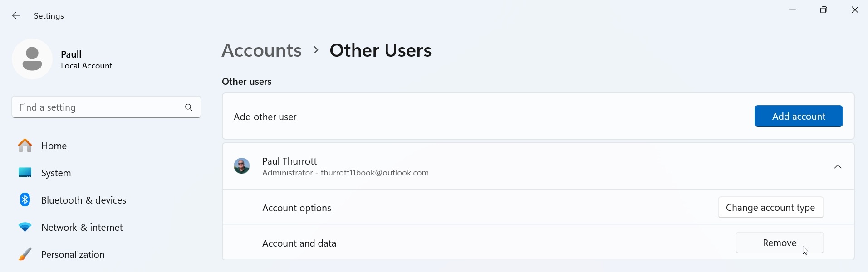Click the Home icon in sidebar

(25, 146)
